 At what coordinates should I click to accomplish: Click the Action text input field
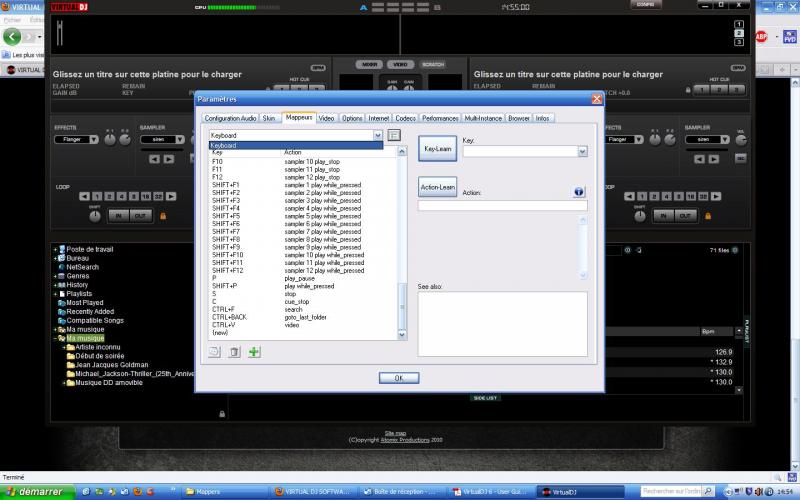click(502, 206)
